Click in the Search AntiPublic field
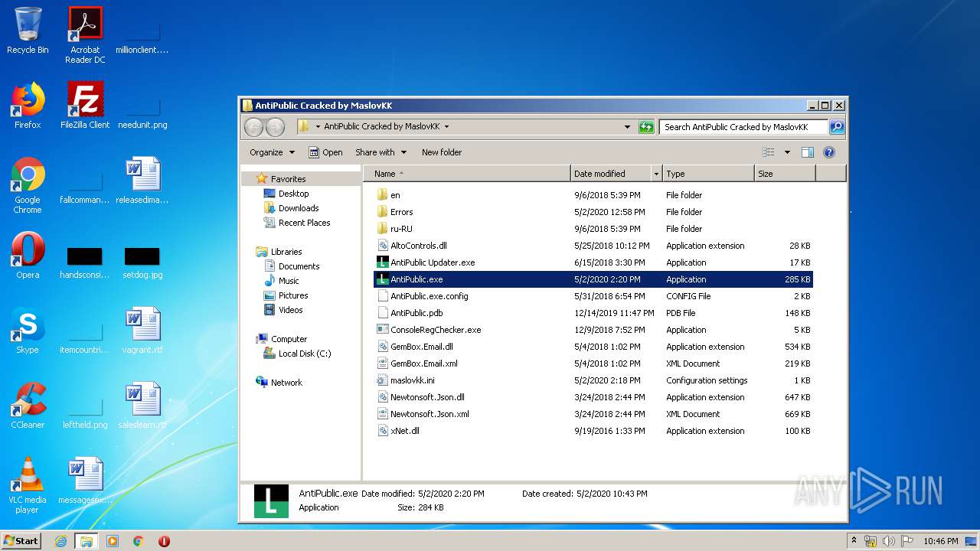Screen dimensions: 980x551 pyautogui.click(x=743, y=127)
